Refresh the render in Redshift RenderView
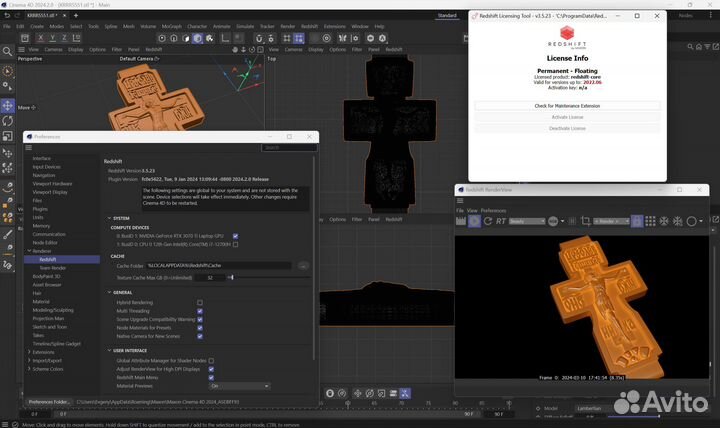Viewport: 720px width, 428px height. click(x=488, y=221)
